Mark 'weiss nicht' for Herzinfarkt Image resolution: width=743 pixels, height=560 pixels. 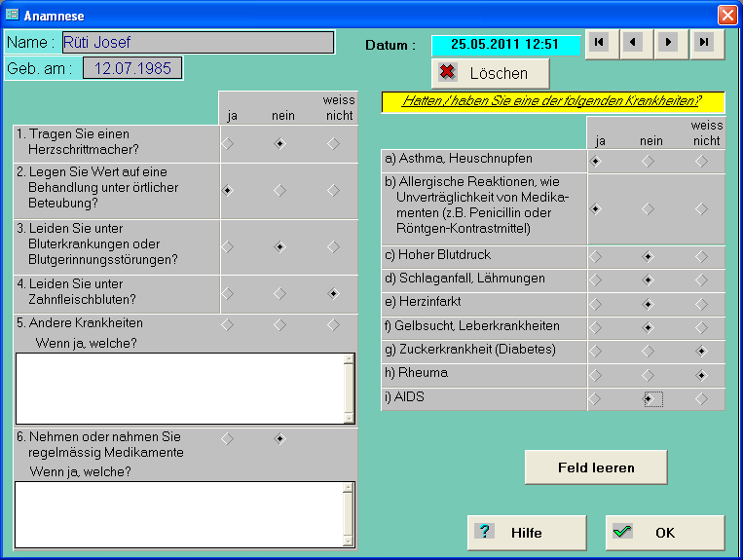(701, 304)
